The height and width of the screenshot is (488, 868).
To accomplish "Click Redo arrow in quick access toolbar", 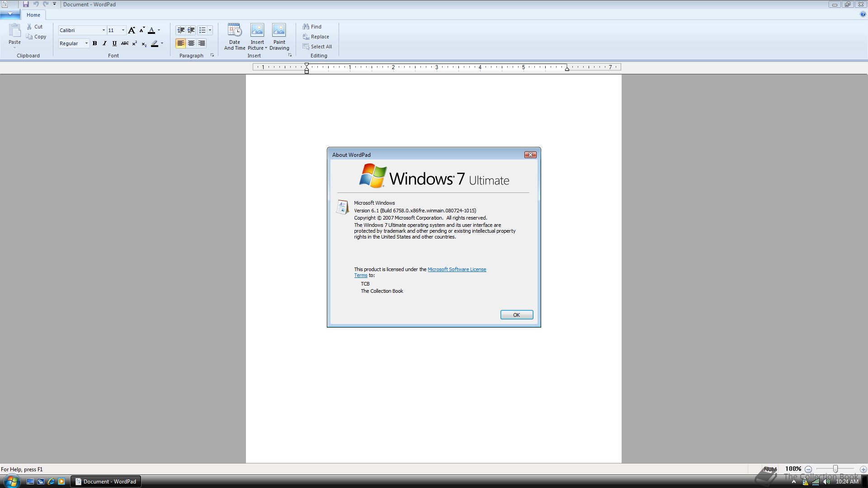I will click(x=46, y=4).
